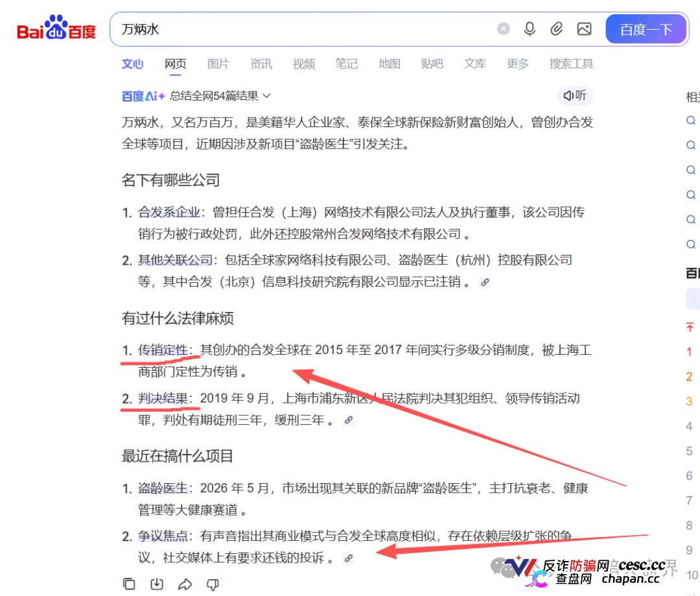This screenshot has height=596, width=700.
Task: Switch to the 视频 tab
Action: tap(303, 64)
